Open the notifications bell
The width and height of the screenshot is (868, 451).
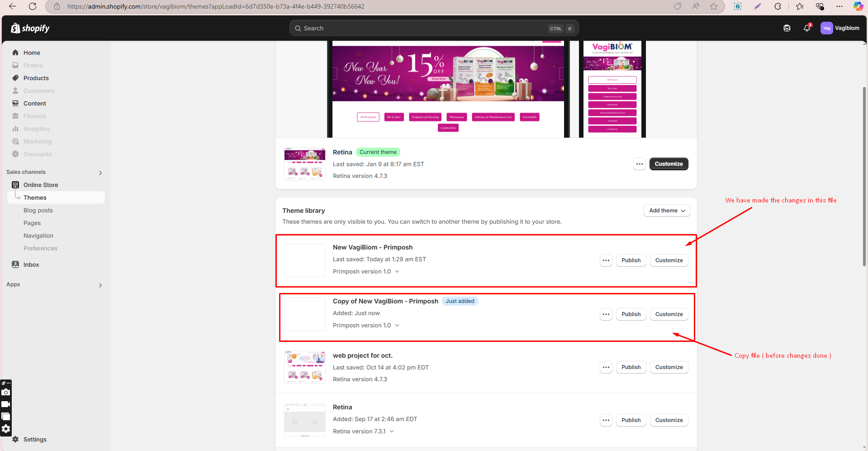point(807,28)
